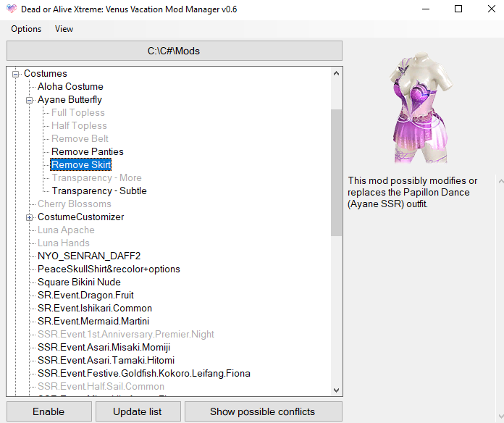The image size is (504, 423).
Task: Click the mod list scrollbar thumb
Action: [336, 172]
